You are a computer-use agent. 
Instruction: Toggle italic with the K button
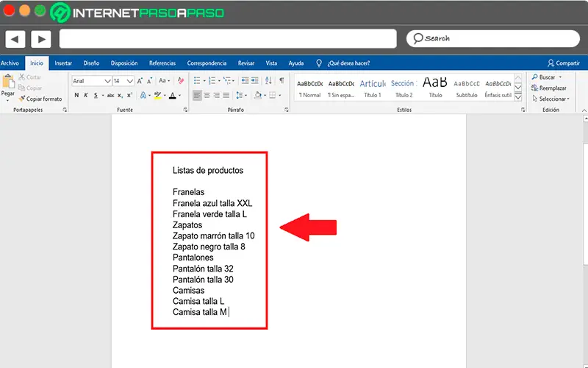pyautogui.click(x=86, y=96)
